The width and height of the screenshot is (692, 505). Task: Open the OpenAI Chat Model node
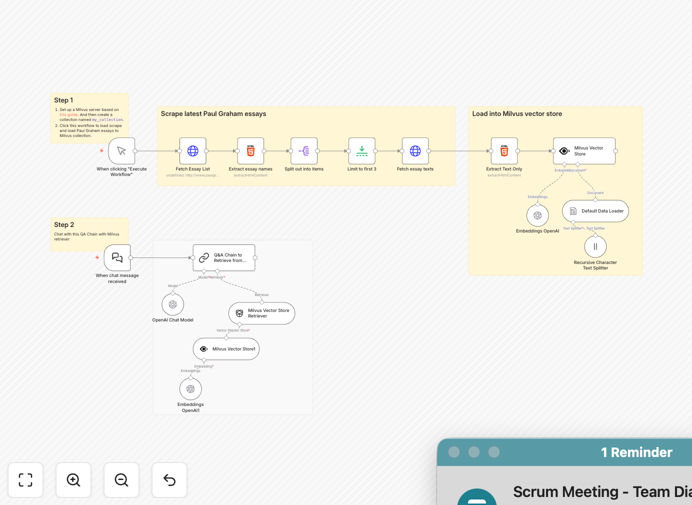pos(173,304)
